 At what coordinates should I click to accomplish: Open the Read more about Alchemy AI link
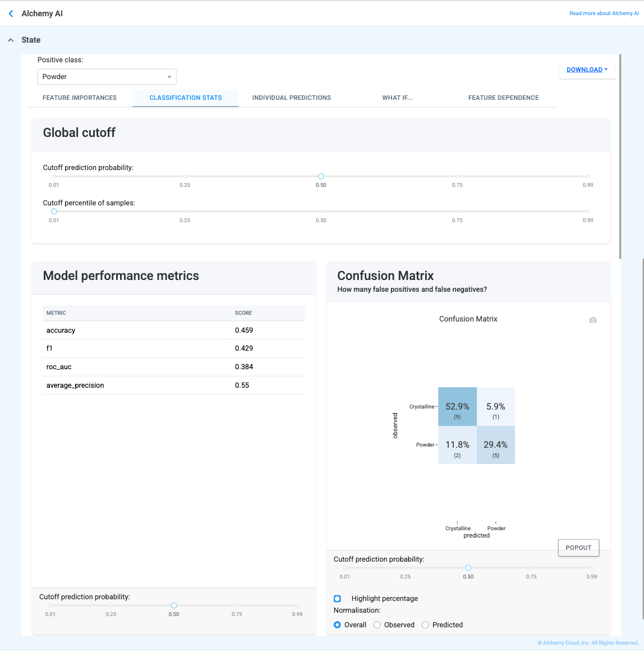tap(604, 13)
